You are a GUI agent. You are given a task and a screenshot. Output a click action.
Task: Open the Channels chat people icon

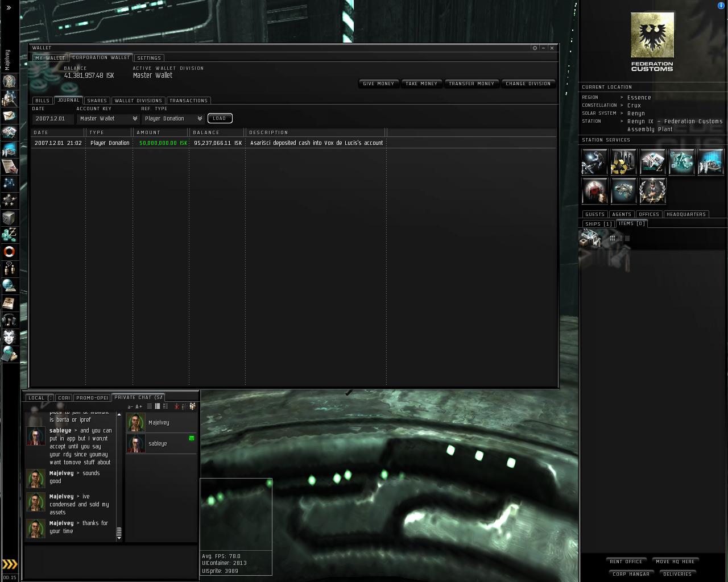pos(9,269)
